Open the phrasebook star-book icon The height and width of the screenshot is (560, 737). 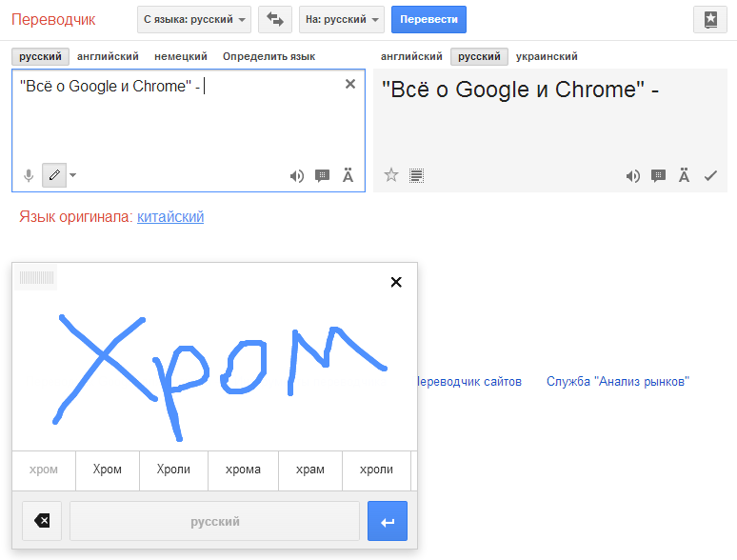point(710,20)
